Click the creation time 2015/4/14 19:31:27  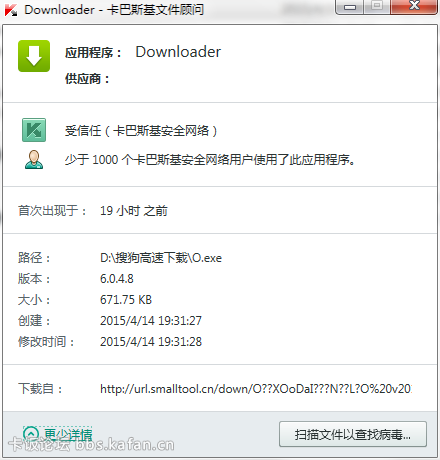151,321
